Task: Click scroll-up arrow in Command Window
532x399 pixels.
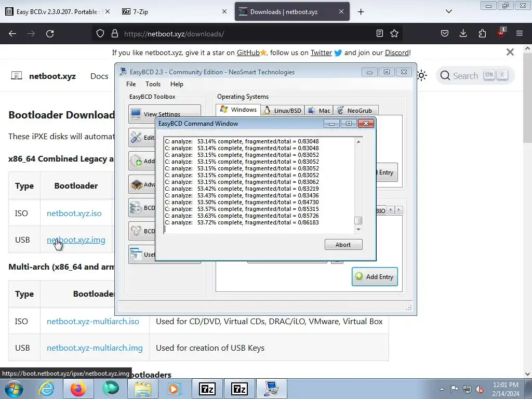Action: [x=358, y=141]
